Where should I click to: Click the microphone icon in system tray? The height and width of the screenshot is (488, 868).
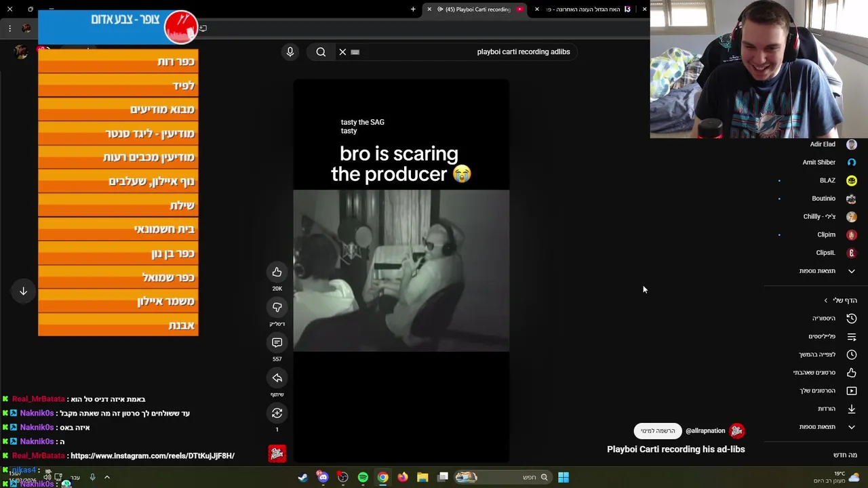pyautogui.click(x=92, y=477)
